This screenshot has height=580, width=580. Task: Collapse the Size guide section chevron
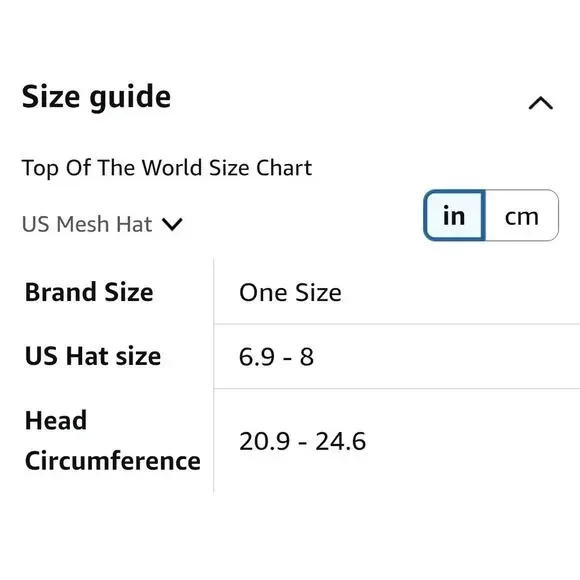click(540, 103)
